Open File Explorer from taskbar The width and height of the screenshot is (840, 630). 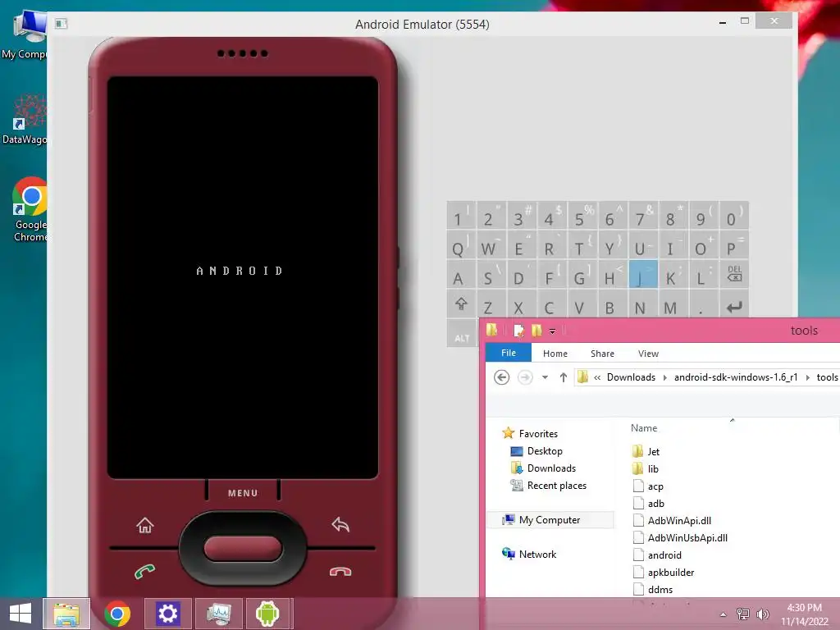coord(66,614)
